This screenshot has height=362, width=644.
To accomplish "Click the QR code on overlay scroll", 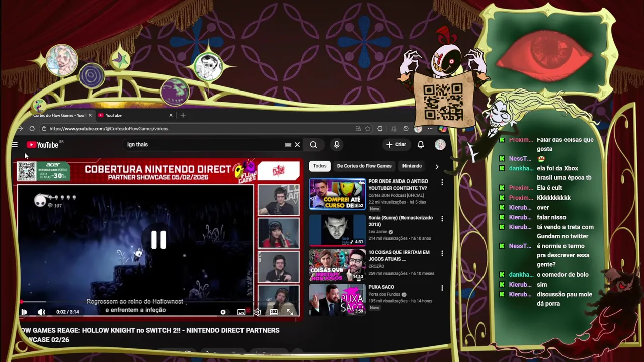I will click(x=443, y=102).
